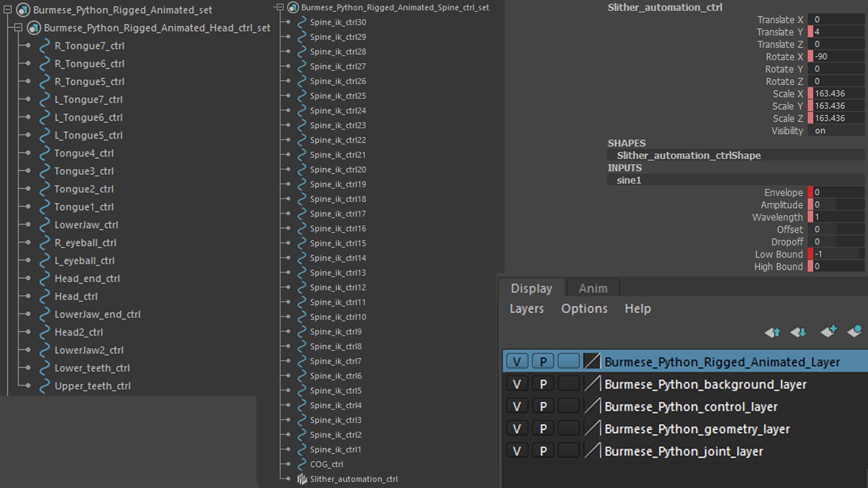Switch to the Anim tab
This screenshot has width=868, height=488.
click(593, 288)
